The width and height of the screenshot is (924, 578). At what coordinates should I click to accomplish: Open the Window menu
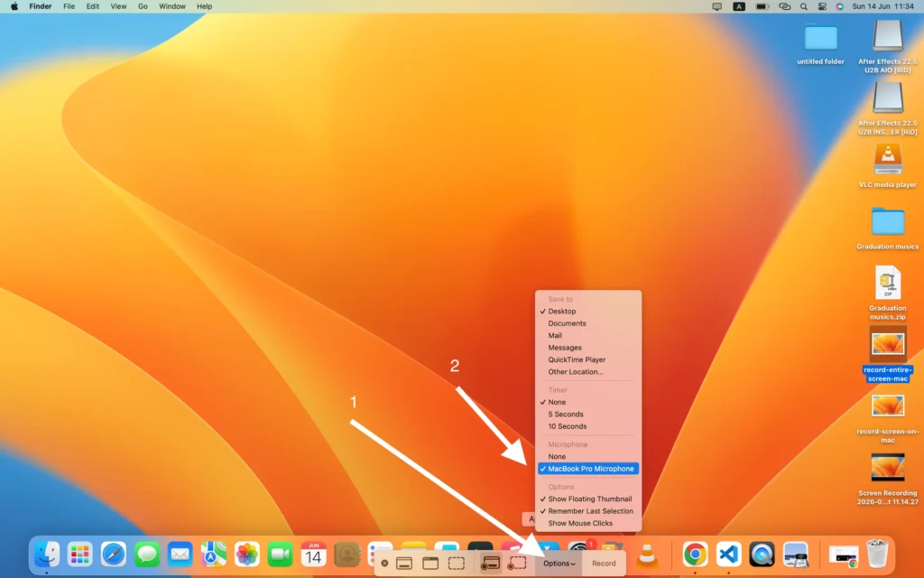coord(172,6)
